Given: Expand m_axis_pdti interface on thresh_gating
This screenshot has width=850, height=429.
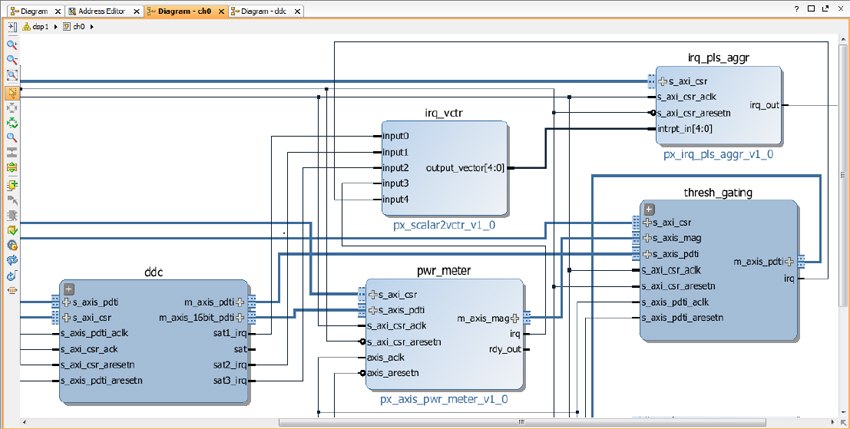Looking at the screenshot, I should (789, 261).
